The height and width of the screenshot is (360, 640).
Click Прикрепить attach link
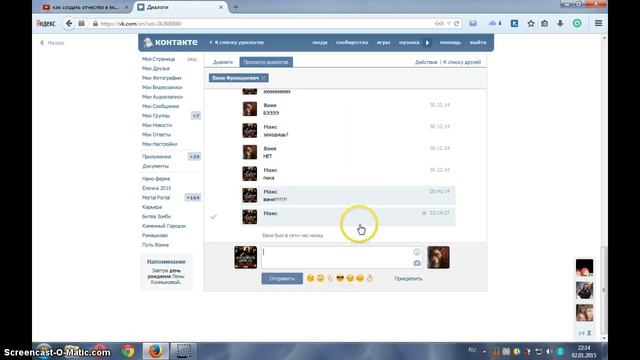(x=408, y=278)
